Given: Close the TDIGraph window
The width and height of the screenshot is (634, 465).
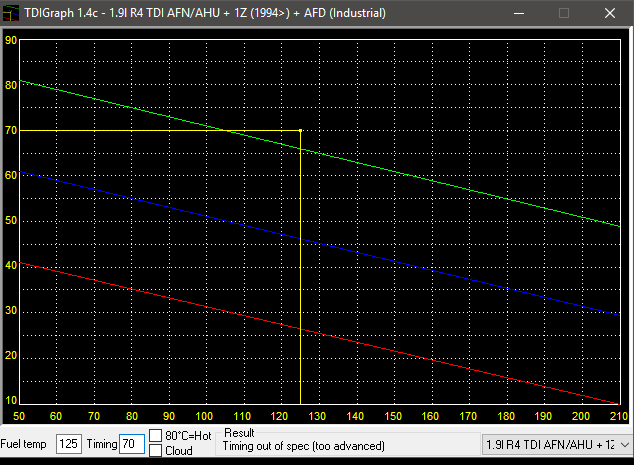Looking at the screenshot, I should [x=610, y=15].
